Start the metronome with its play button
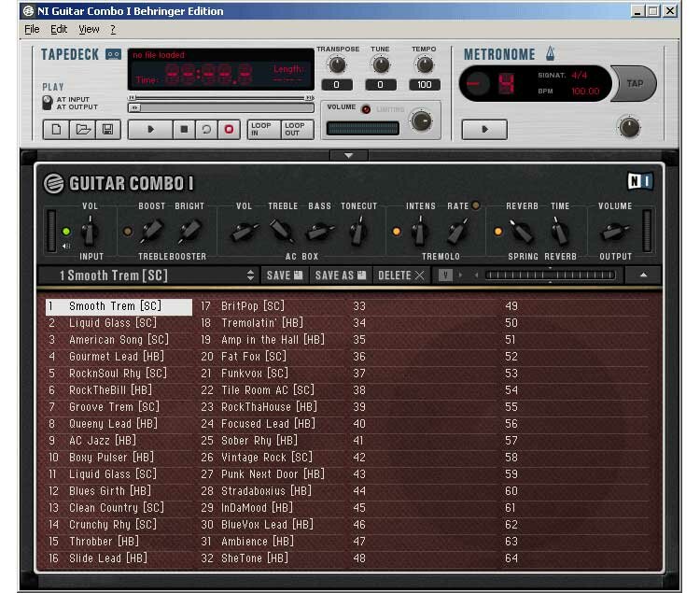This screenshot has height=593, width=700. [484, 130]
